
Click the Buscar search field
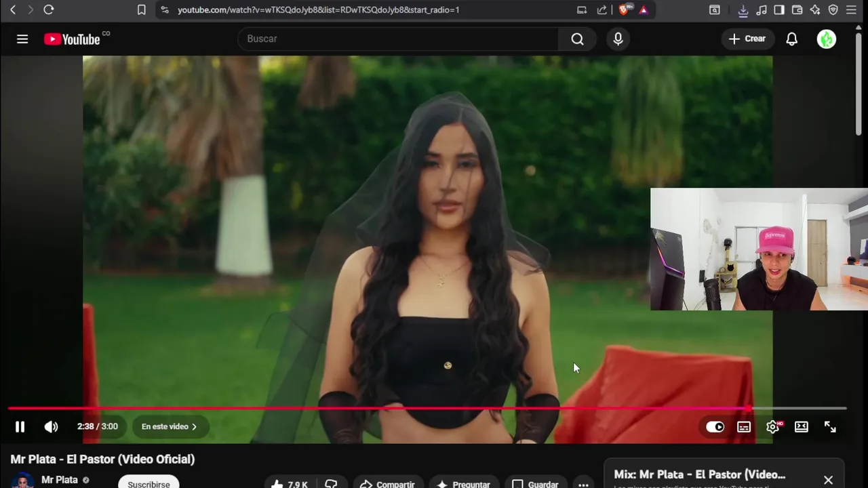[398, 39]
